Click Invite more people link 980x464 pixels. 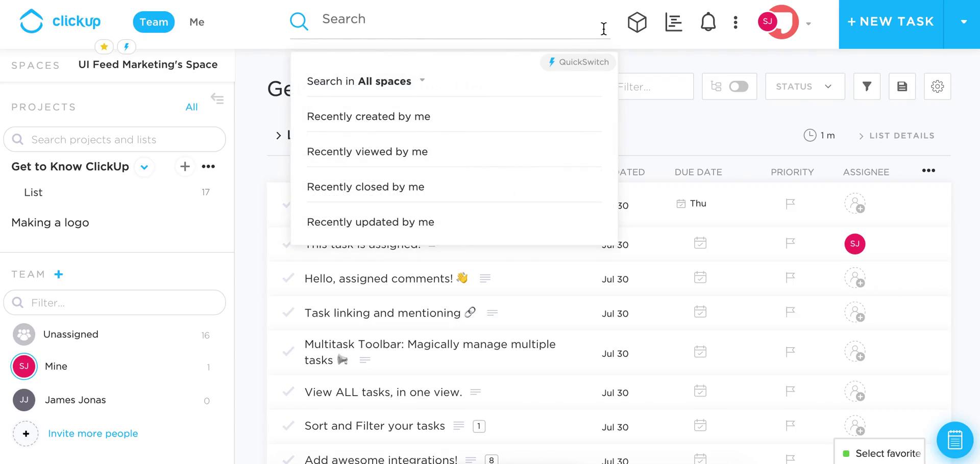[93, 433]
